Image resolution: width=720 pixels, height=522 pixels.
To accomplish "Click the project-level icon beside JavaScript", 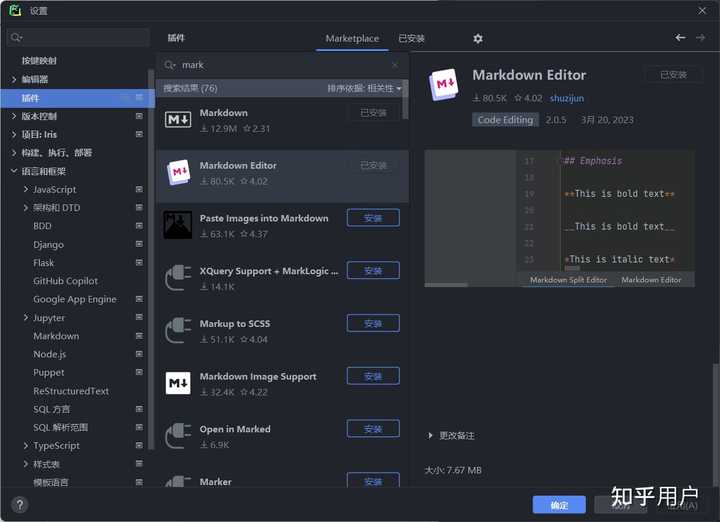I will point(139,189).
